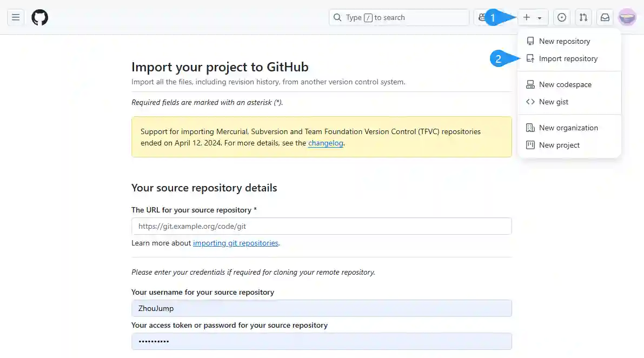
Task: Open the changelog link
Action: pyautogui.click(x=326, y=143)
